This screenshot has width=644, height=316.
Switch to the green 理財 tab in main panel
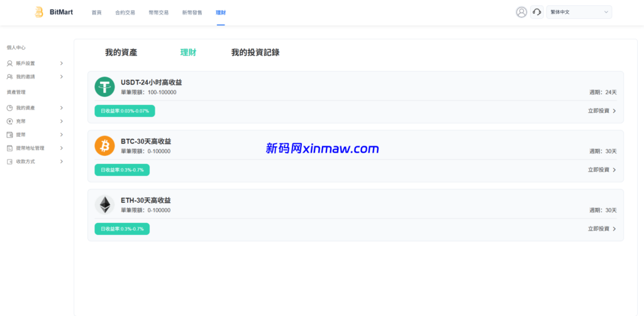188,53
